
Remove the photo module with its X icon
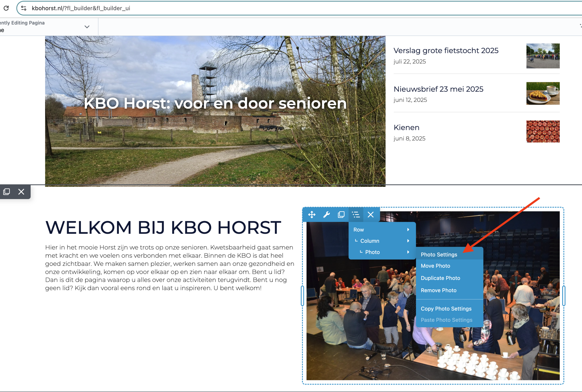(x=371, y=215)
